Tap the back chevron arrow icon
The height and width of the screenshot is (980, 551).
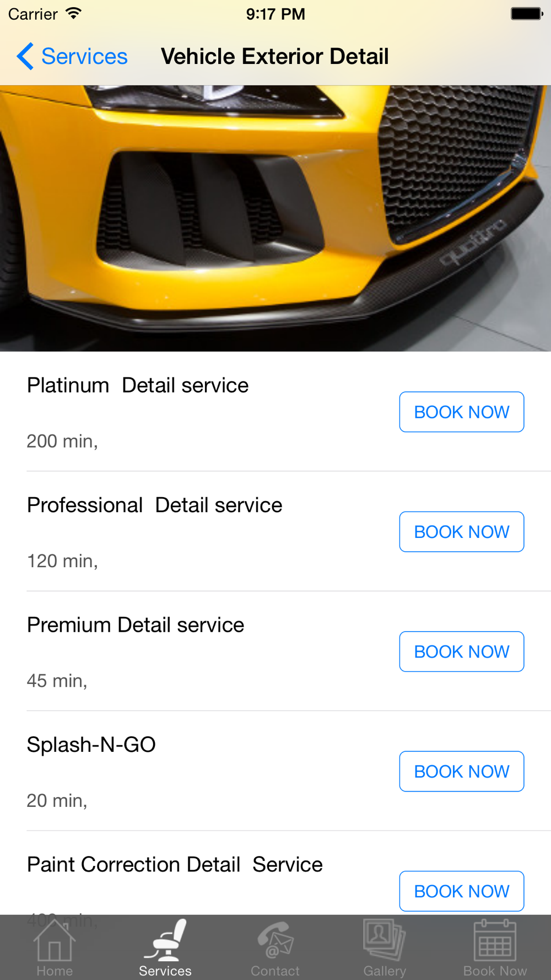pyautogui.click(x=25, y=56)
